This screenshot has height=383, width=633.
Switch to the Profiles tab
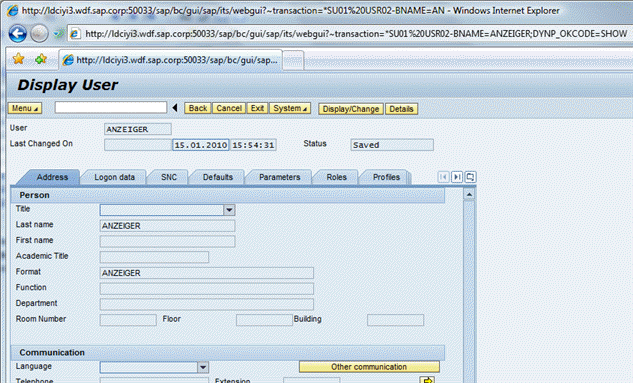coord(386,177)
